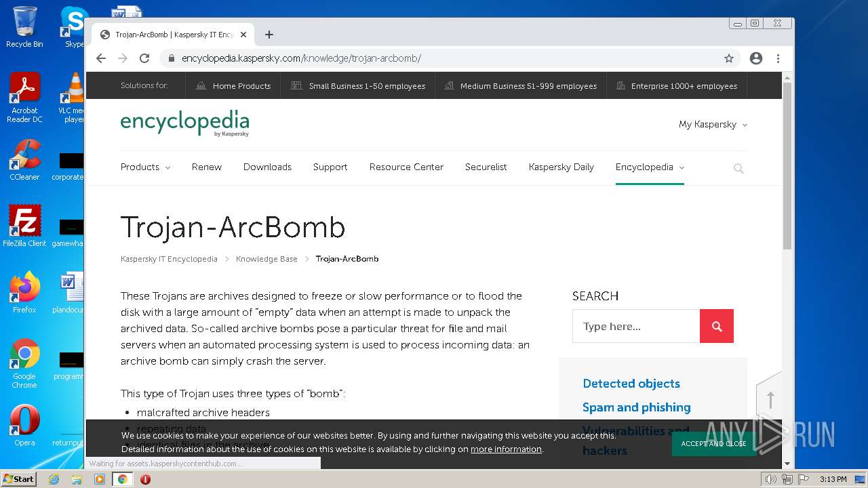Open Spam and phishing sidebar link
868x488 pixels.
(636, 407)
